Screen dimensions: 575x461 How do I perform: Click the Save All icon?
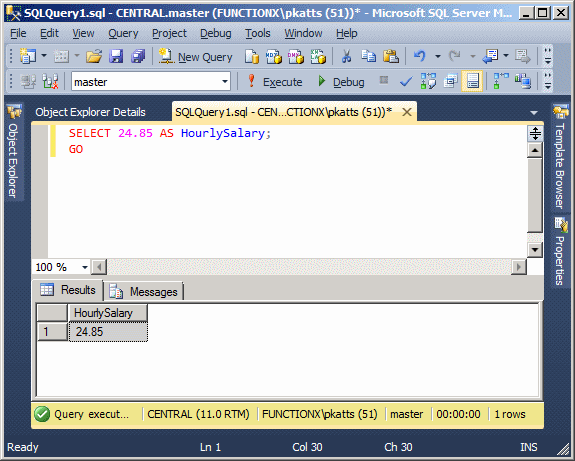[138, 56]
